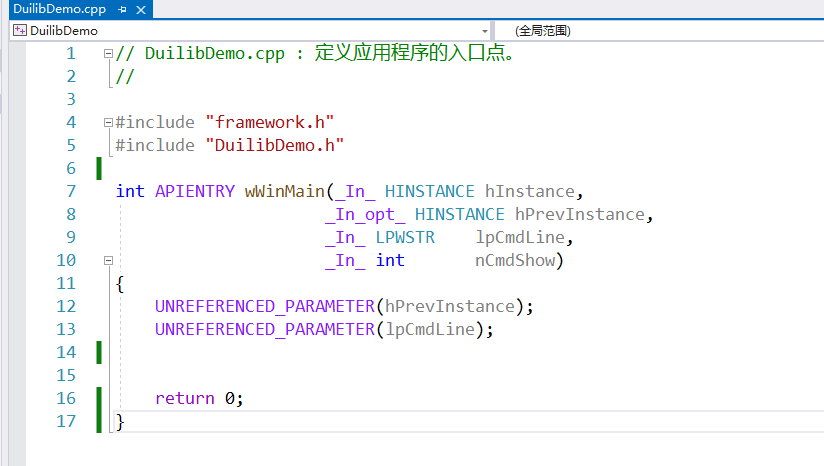
Task: Click UNREFERENCED_PARAMETER on line 12
Action: coord(265,306)
